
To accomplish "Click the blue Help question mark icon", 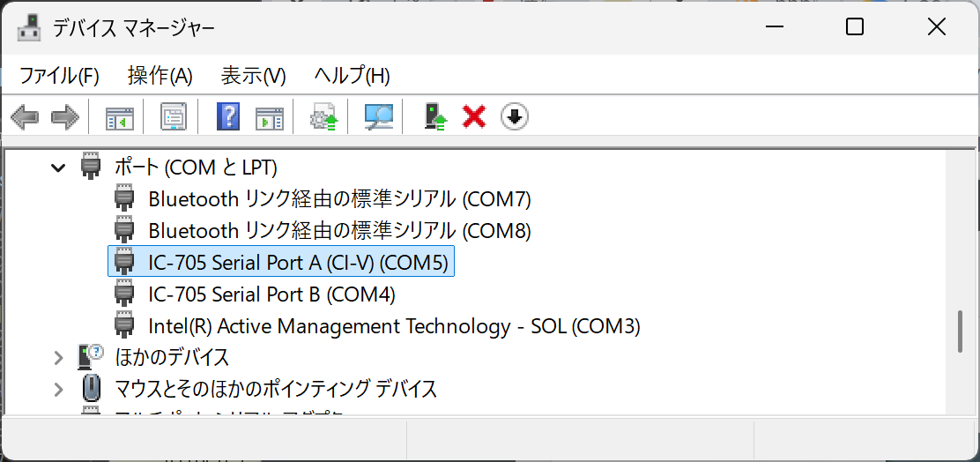I will [228, 116].
